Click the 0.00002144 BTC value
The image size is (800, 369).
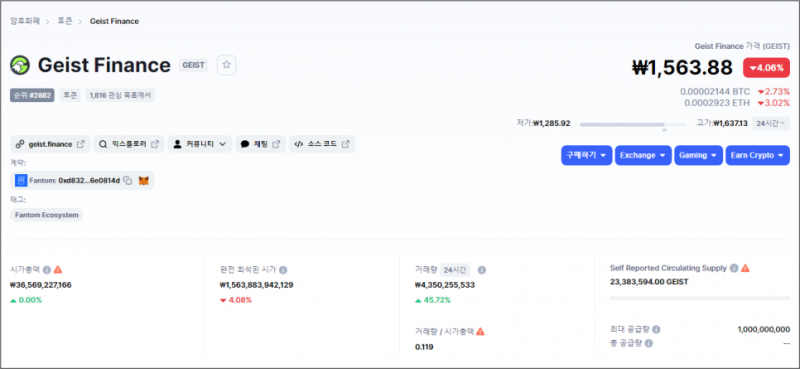pos(715,92)
